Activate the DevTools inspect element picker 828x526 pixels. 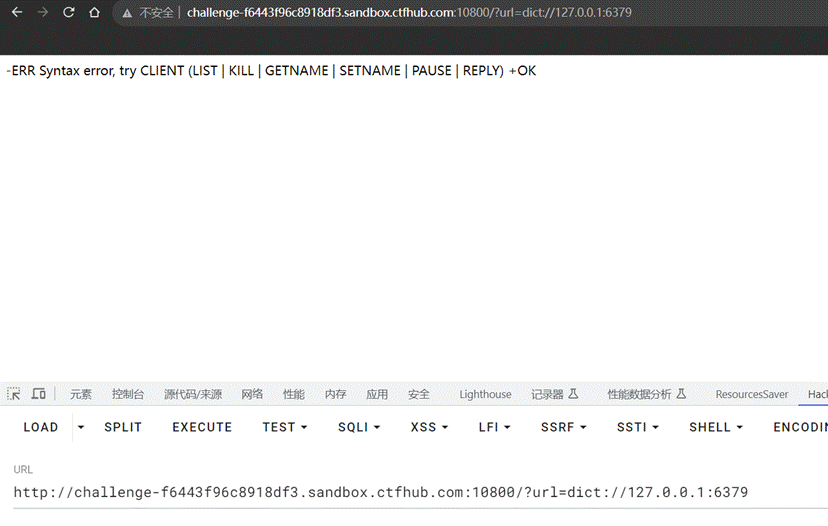point(14,394)
